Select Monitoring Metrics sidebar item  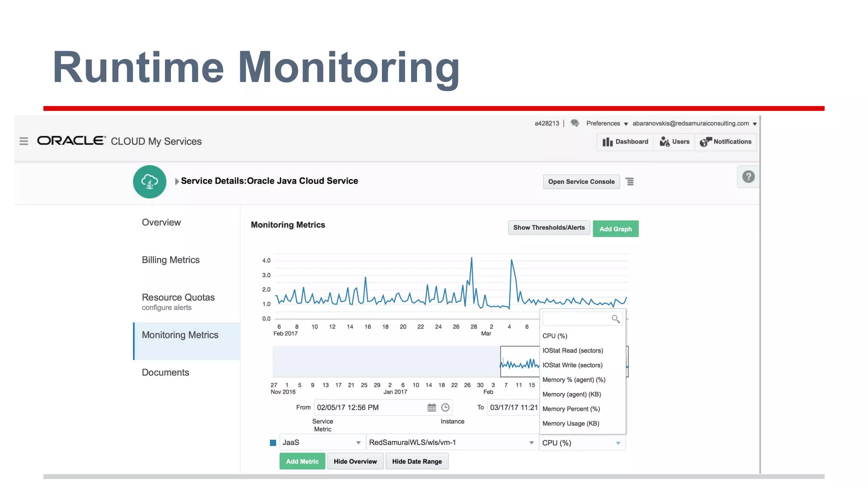pos(187,341)
